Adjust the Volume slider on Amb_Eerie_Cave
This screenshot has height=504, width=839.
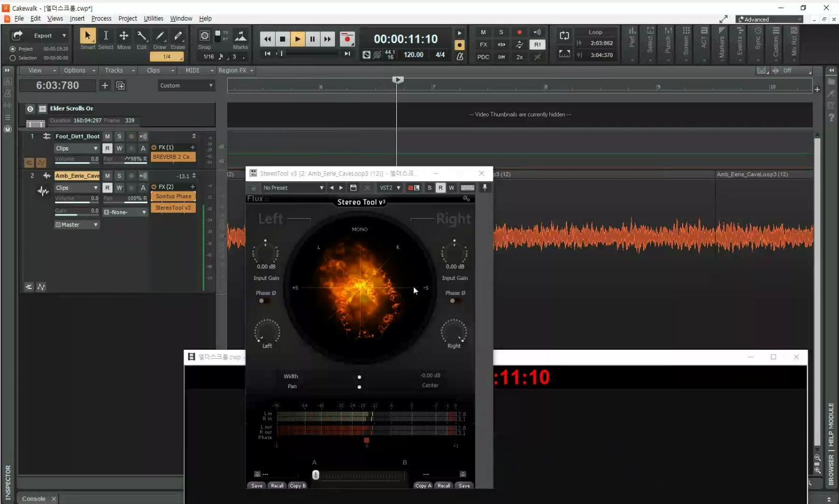tap(77, 198)
